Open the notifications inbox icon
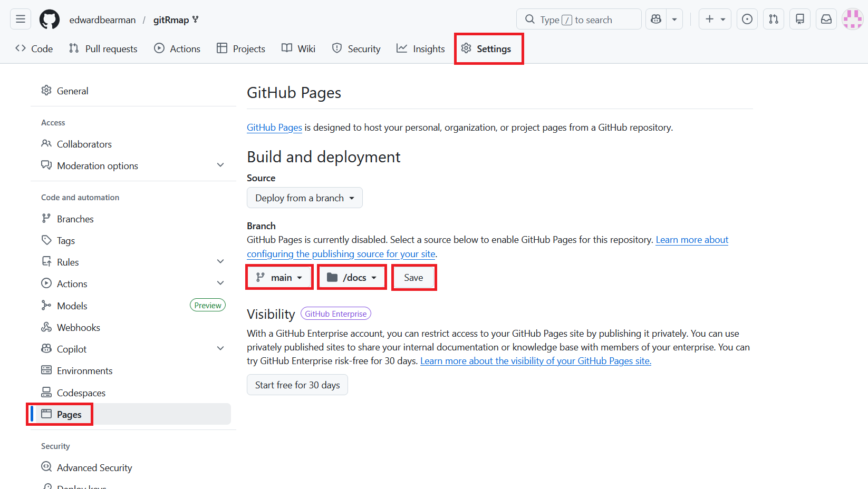The width and height of the screenshot is (868, 489). 826,19
